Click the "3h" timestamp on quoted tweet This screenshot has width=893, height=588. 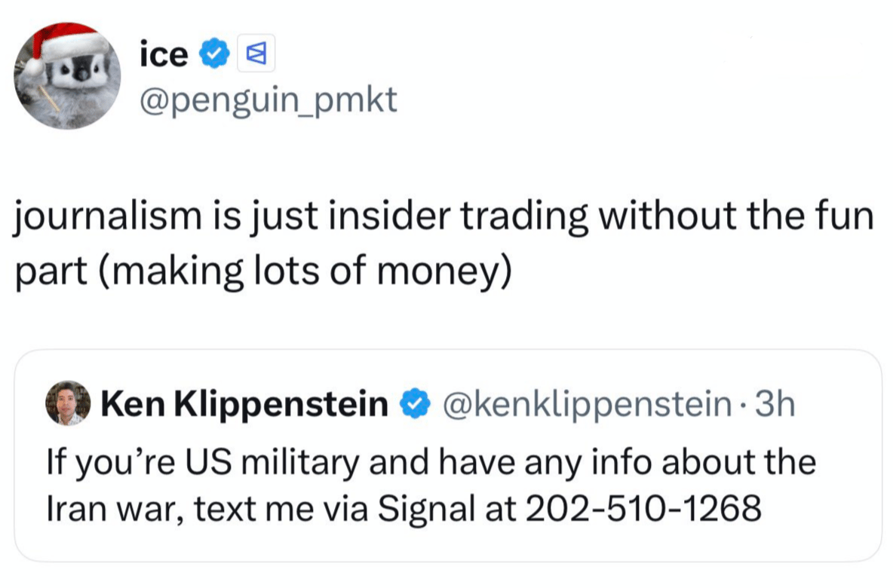(775, 405)
